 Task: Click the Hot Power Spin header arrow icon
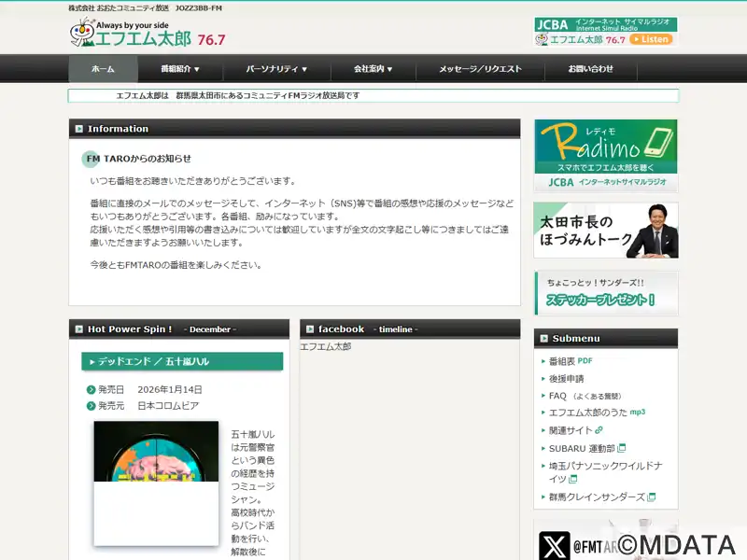tap(79, 329)
